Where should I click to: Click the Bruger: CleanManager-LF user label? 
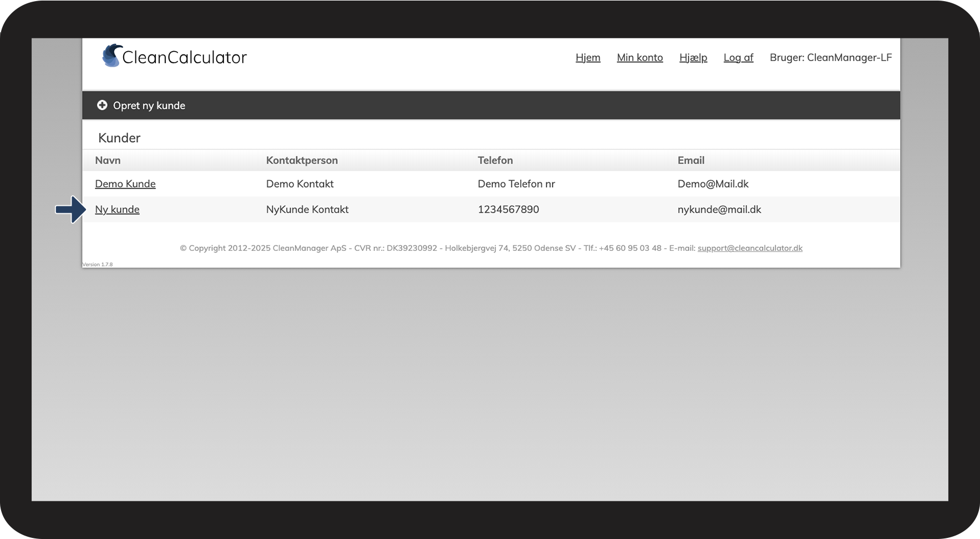(831, 57)
